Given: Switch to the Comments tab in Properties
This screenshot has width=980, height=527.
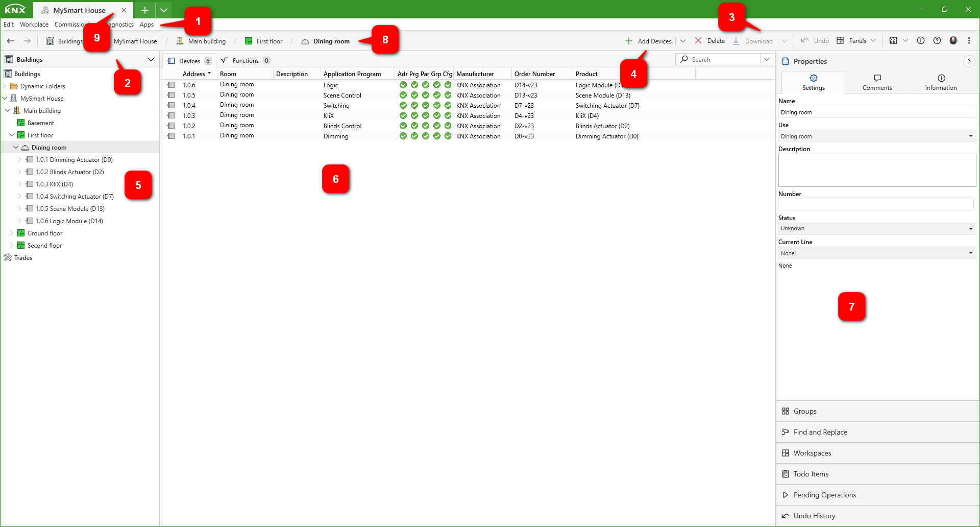Looking at the screenshot, I should pos(876,83).
